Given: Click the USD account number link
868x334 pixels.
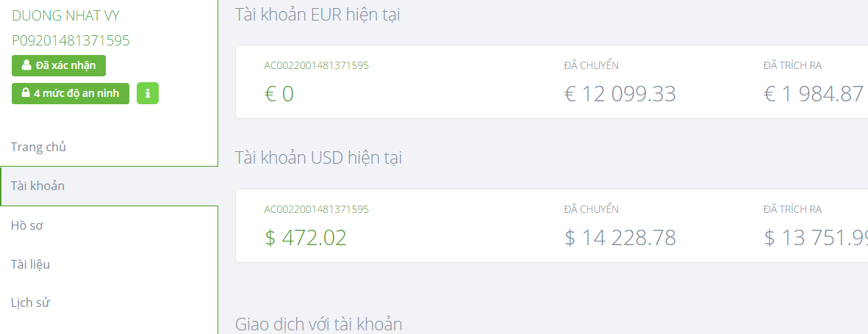Looking at the screenshot, I should tap(316, 209).
